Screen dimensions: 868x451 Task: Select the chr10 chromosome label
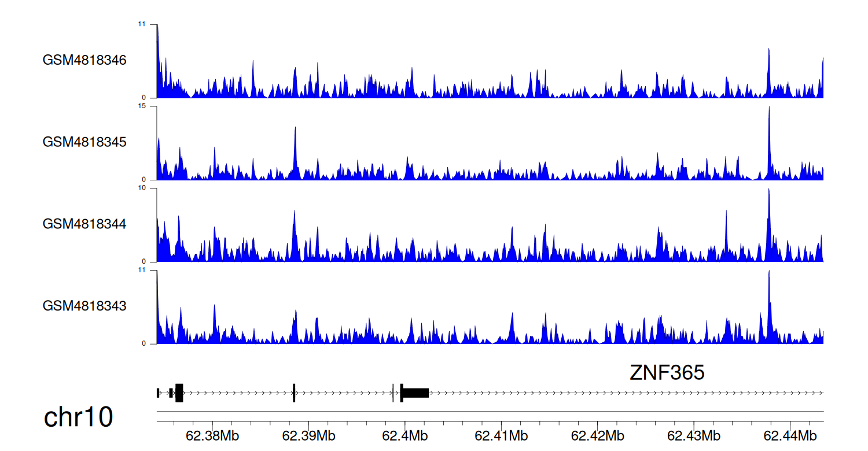tap(78, 417)
